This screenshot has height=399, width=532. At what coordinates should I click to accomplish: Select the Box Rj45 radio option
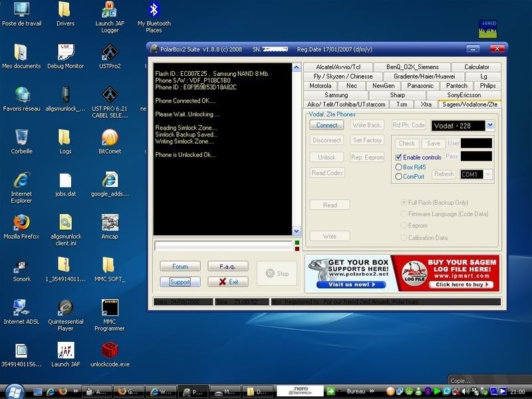pyautogui.click(x=398, y=167)
